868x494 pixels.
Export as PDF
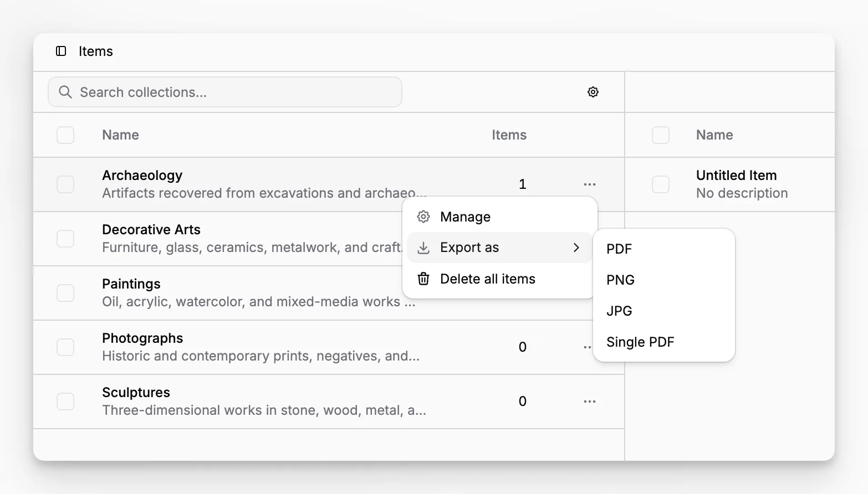(664, 249)
